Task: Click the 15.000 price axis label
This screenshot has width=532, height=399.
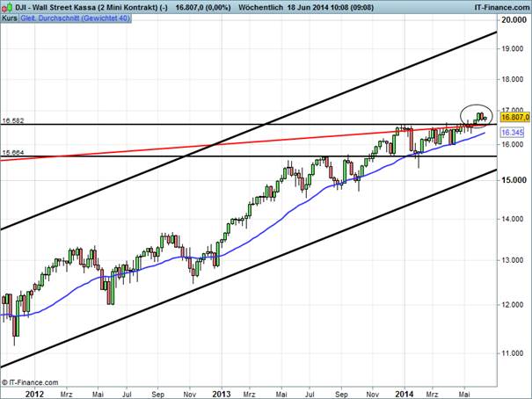Action: point(514,180)
